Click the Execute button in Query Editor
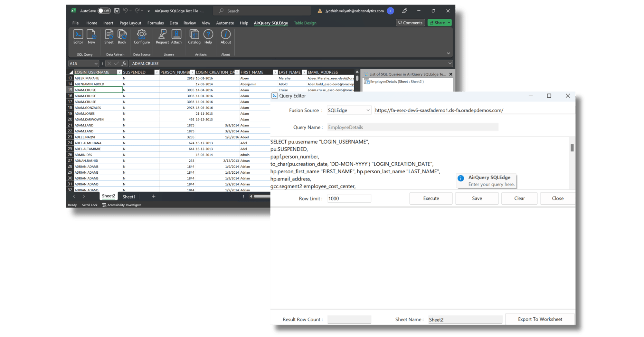644x337 pixels. tap(431, 198)
